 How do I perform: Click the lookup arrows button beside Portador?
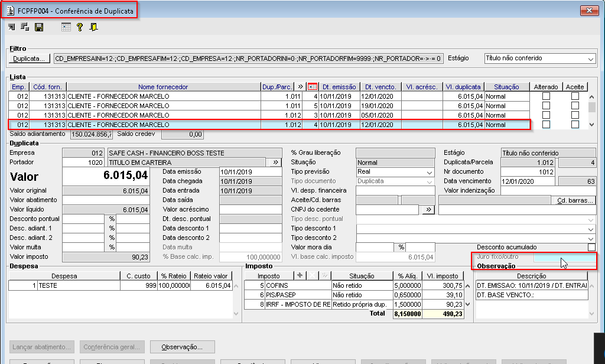[274, 162]
